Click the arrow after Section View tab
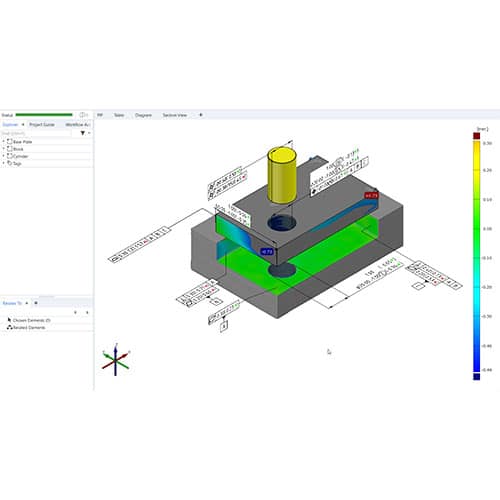This screenshot has height=500, width=500. click(x=201, y=115)
